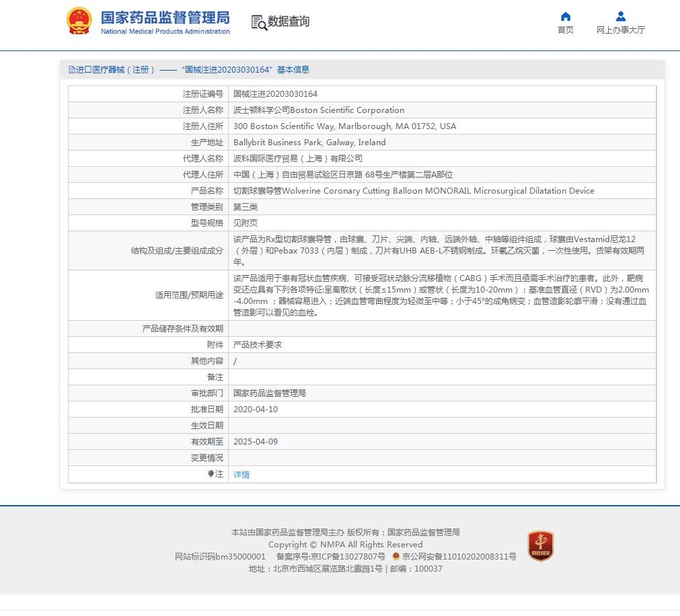Open 京公网安备11010202008311号 link
The height and width of the screenshot is (616, 680).
(x=459, y=557)
